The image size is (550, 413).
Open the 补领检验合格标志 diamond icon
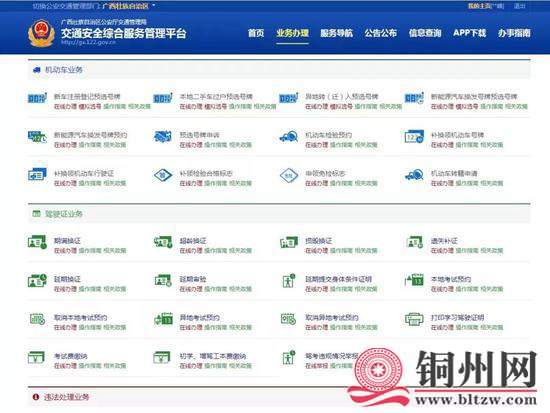[163, 175]
